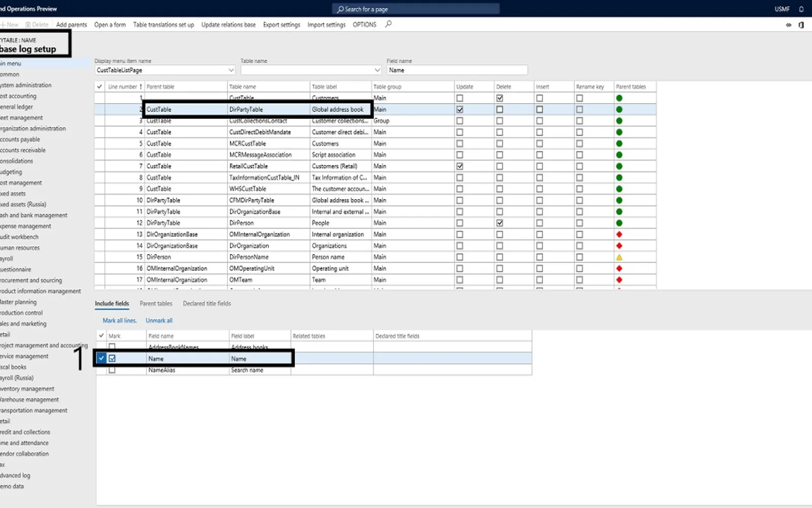Click the green indicator on the DirPerson row
Image resolution: width=812 pixels, height=508 pixels.
tap(619, 223)
